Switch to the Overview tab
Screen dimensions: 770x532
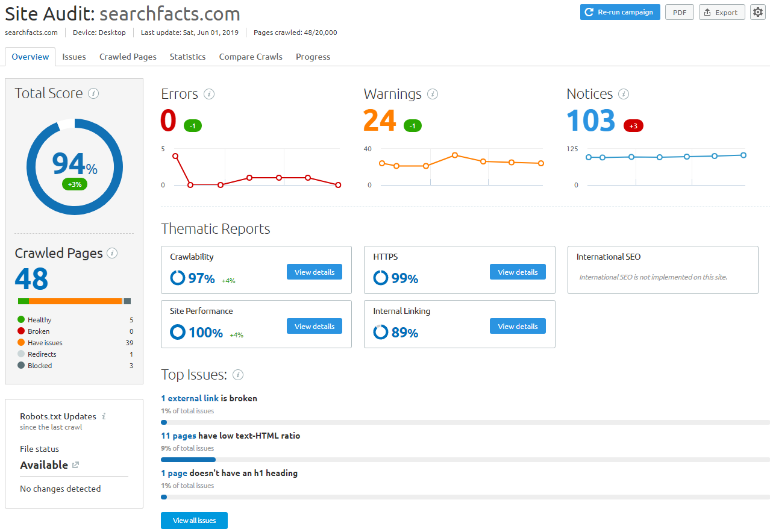pyautogui.click(x=30, y=57)
